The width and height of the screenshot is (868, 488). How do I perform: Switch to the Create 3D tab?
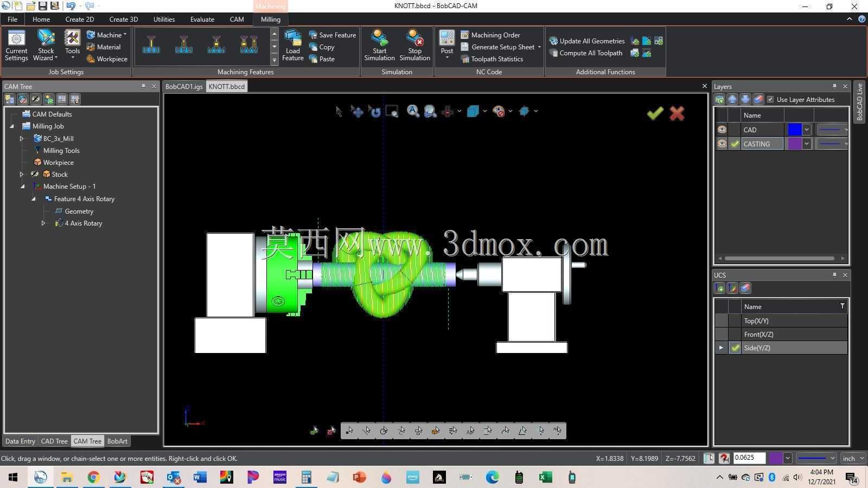tap(123, 19)
